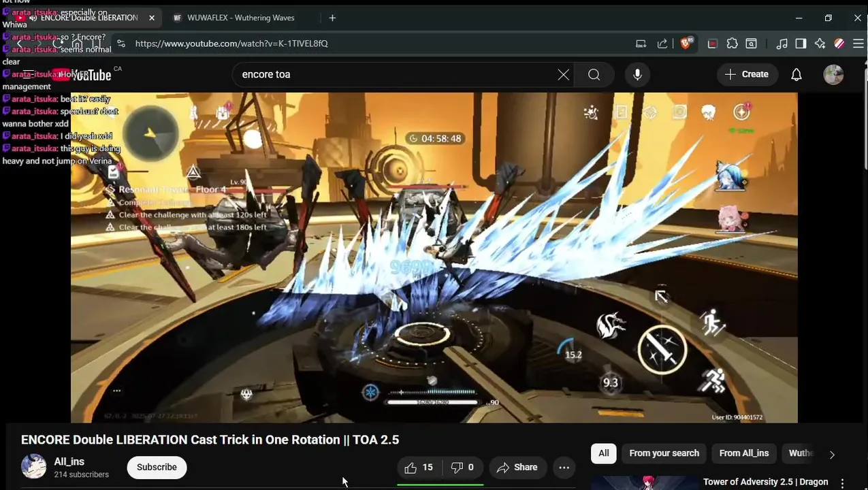Open Leo AI sparkle icon

(x=820, y=44)
